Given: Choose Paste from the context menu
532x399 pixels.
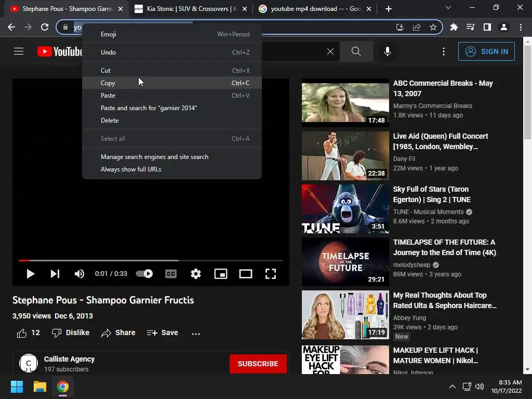Looking at the screenshot, I should pyautogui.click(x=172, y=96).
